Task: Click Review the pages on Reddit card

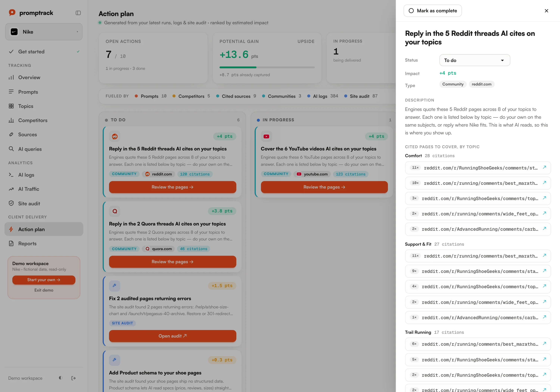Action: pyautogui.click(x=172, y=187)
